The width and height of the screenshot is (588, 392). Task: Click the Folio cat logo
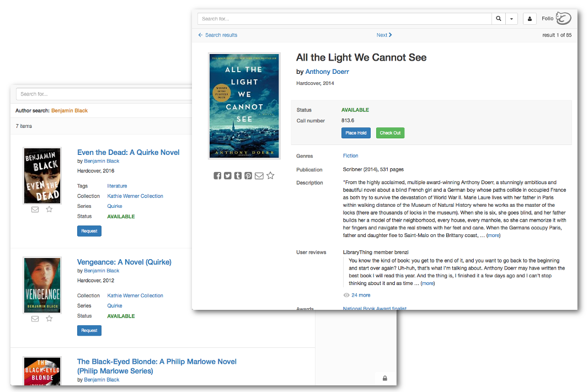563,18
